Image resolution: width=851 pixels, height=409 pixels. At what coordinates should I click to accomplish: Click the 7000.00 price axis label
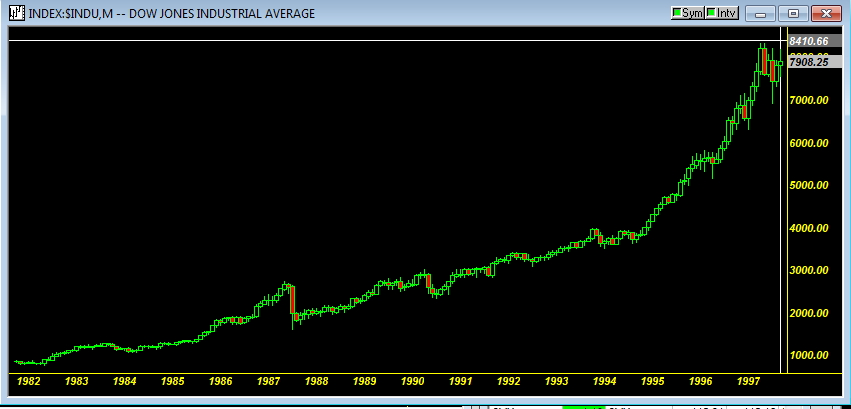[808, 100]
